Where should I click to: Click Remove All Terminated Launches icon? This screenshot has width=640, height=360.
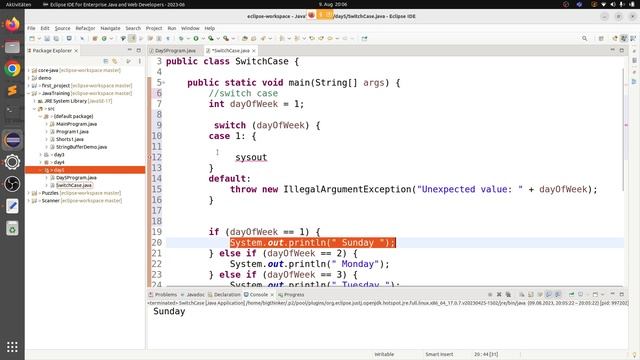pyautogui.click(x=508, y=294)
